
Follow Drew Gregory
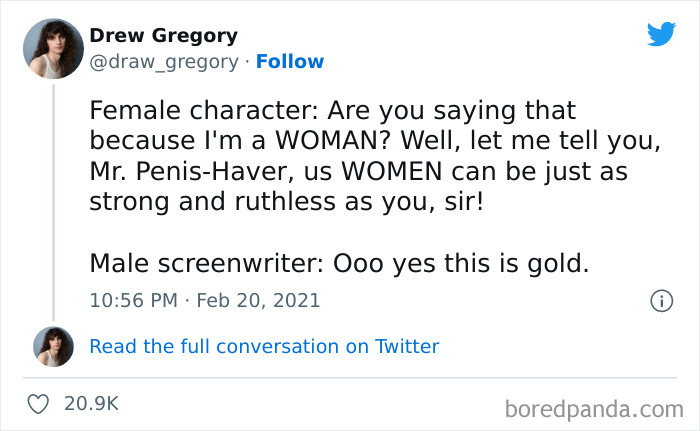[290, 61]
